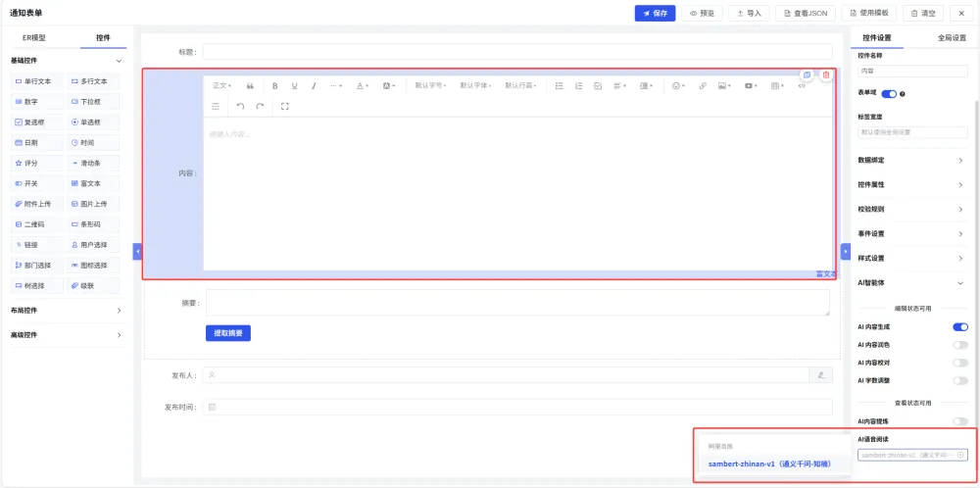Image resolution: width=980 pixels, height=488 pixels.
Task: Expand the 布局控件 group
Action: 67,311
